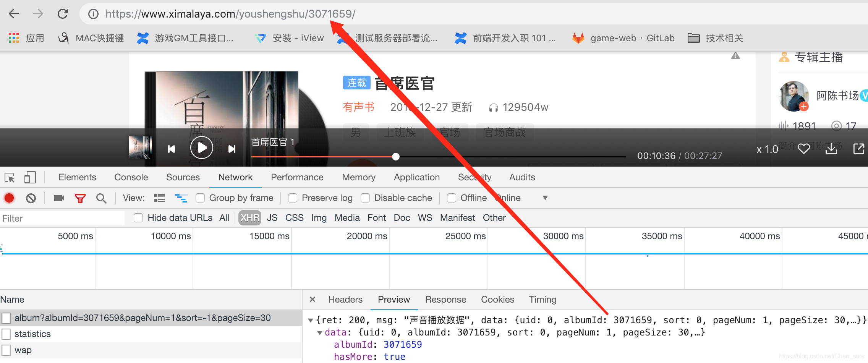Open the 技术相关 bookmark folder
This screenshot has width=868, height=363.
point(715,38)
